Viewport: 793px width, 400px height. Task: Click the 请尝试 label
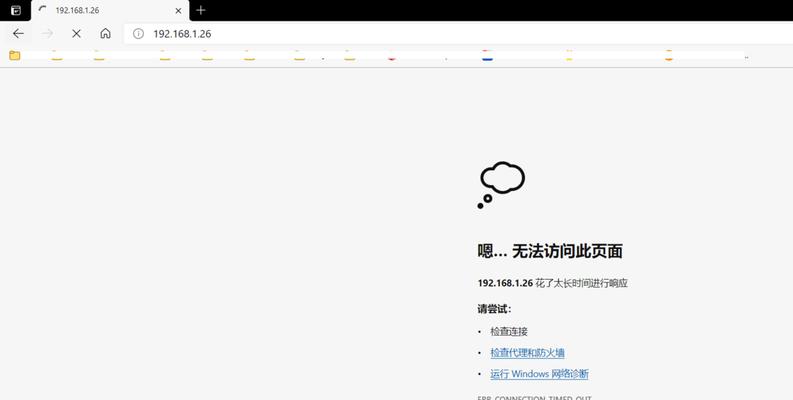click(494, 309)
